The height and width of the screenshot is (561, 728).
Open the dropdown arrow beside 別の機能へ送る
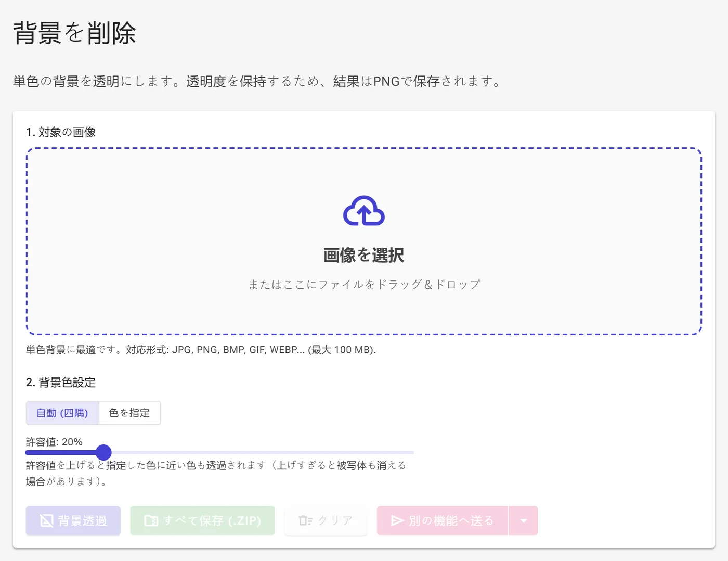[523, 520]
